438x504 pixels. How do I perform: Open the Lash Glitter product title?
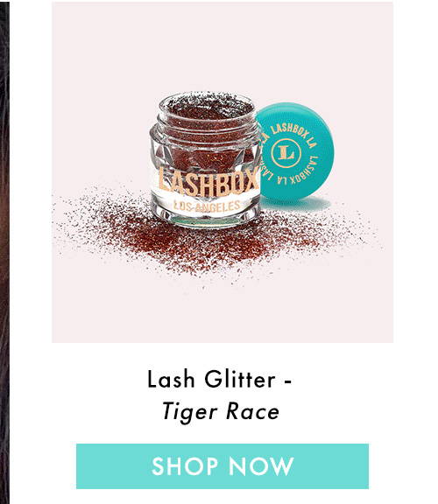click(x=220, y=379)
